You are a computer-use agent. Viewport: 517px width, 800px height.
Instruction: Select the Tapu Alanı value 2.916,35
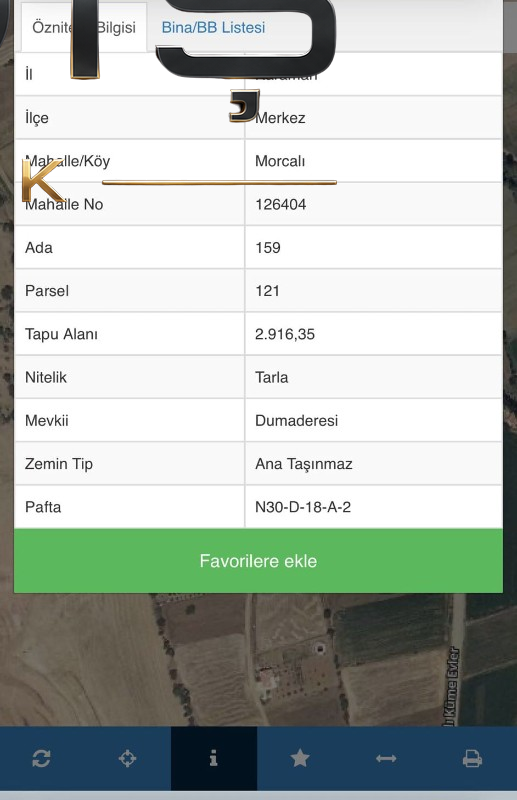coord(285,334)
